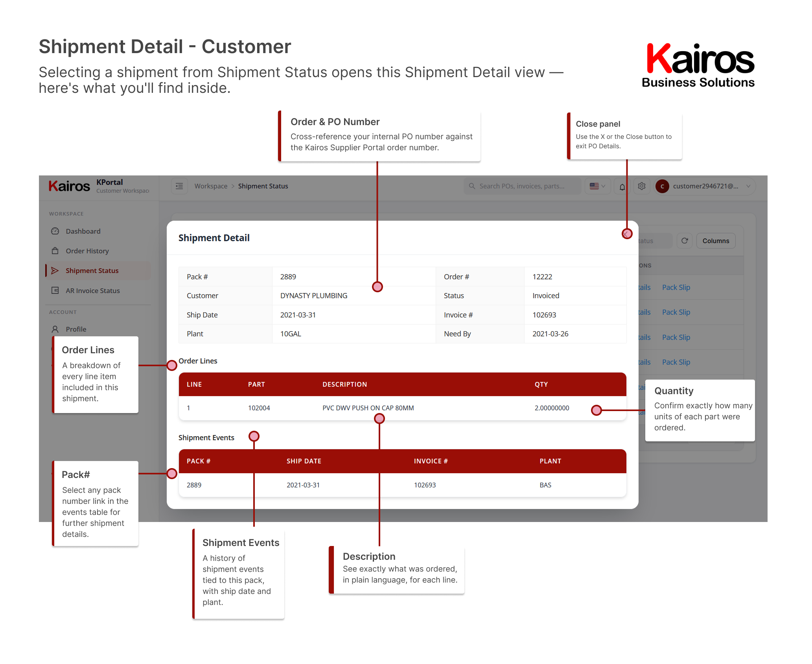
Task: Click pack number 2889 in events table
Action: click(x=194, y=485)
